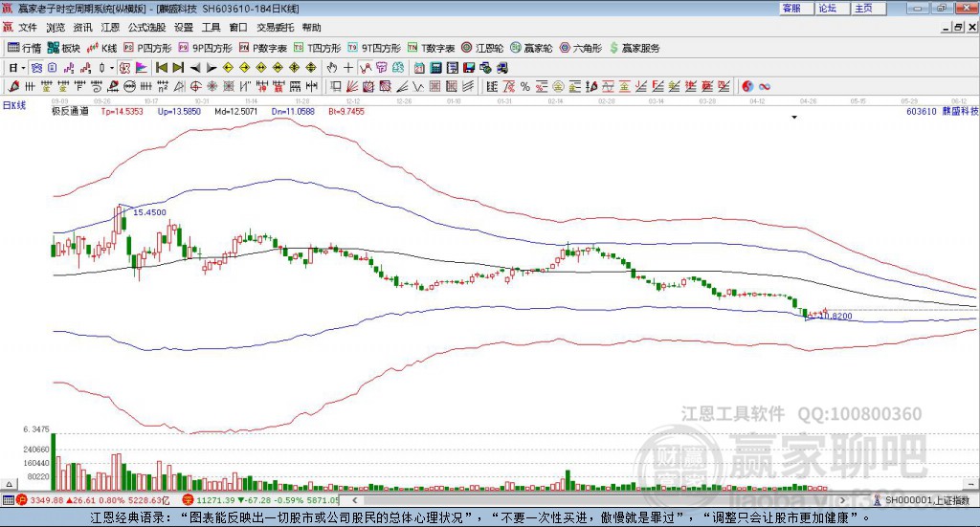Select the Gann fan lines tool
Image resolution: width=980 pixels, height=527 pixels.
352,86
